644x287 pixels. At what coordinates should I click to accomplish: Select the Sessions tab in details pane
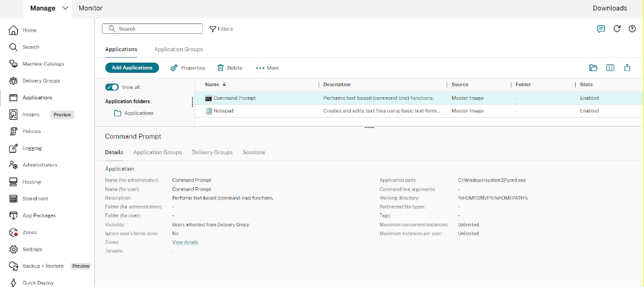[253, 152]
